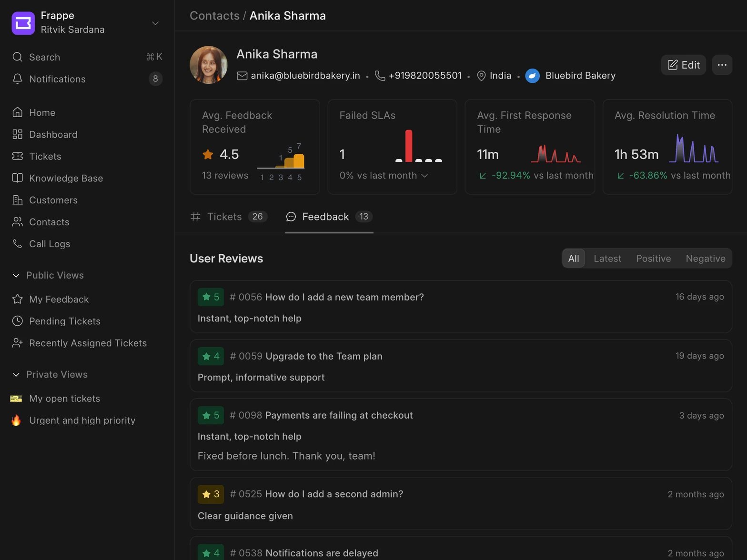Click the phone icon beside +919820055501
The width and height of the screenshot is (747, 560).
click(380, 76)
